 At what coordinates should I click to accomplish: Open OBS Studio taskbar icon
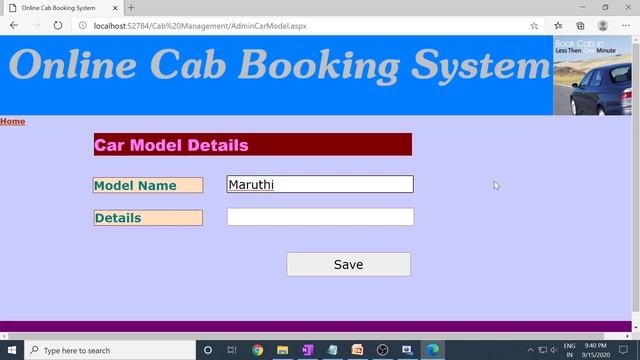(382, 350)
